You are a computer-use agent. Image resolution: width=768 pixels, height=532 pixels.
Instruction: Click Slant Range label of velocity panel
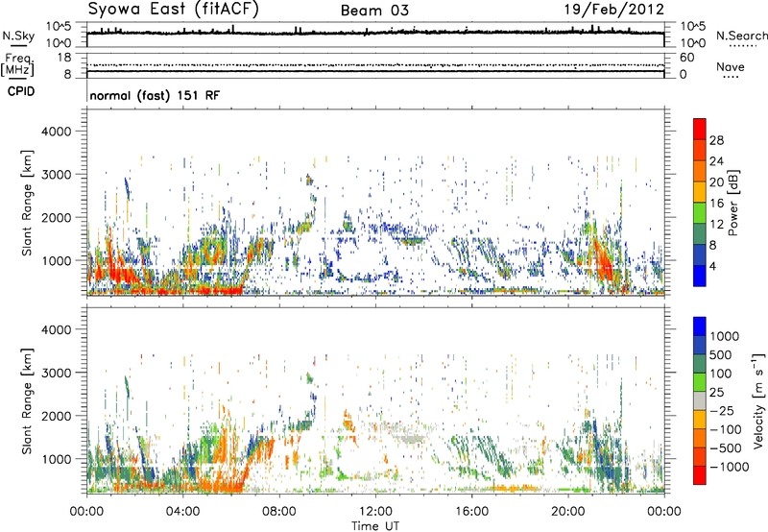(x=27, y=401)
